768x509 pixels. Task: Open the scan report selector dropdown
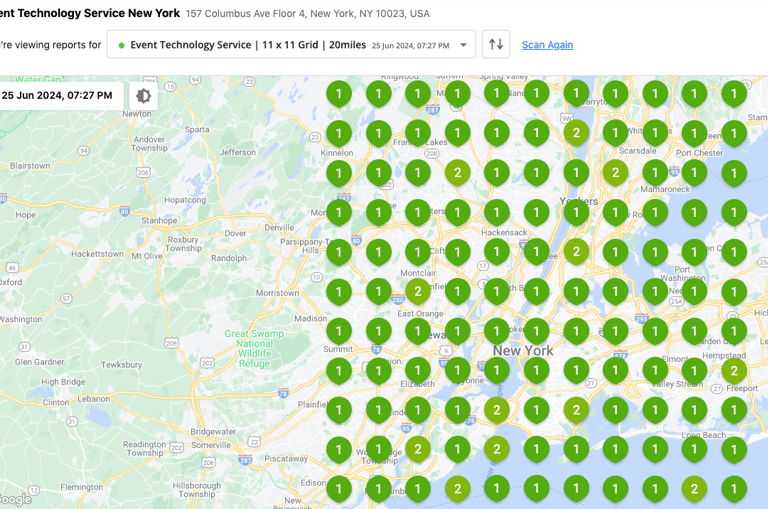pos(291,45)
